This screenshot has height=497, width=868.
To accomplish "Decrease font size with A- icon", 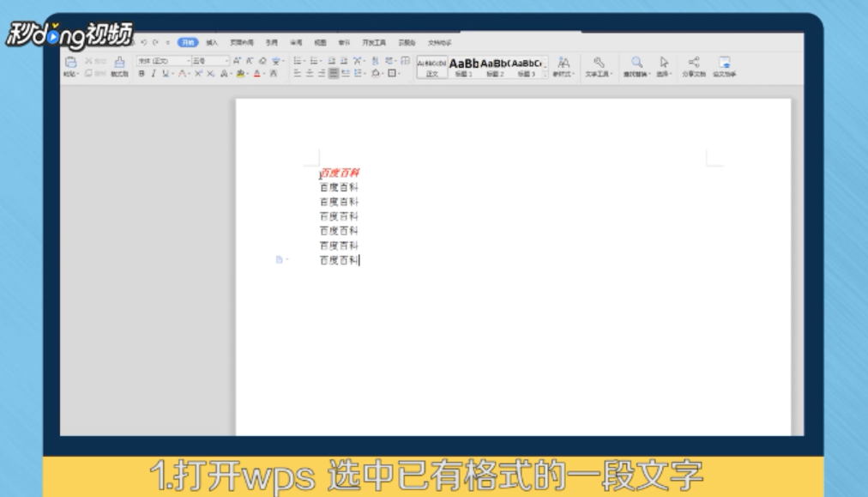I will coord(249,61).
